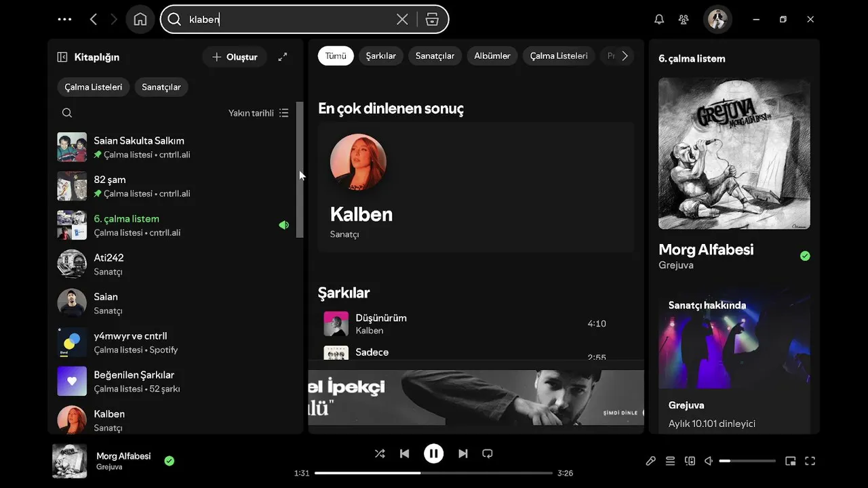Select the Sanatçılar filter tab
This screenshot has height=488, width=868.
point(435,56)
